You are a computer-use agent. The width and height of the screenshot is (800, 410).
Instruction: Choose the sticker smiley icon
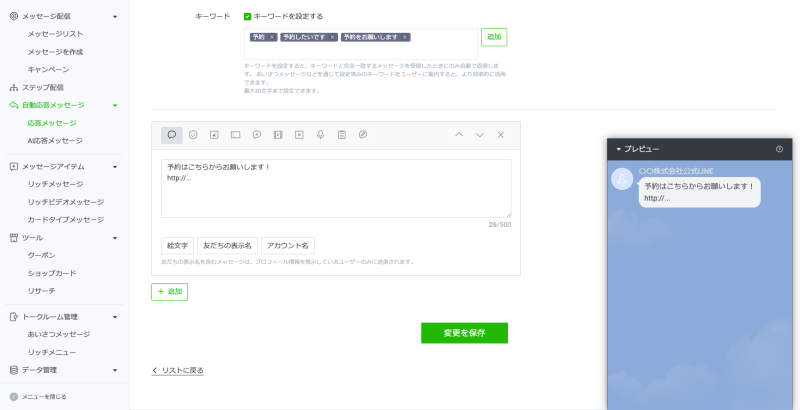pyautogui.click(x=193, y=134)
